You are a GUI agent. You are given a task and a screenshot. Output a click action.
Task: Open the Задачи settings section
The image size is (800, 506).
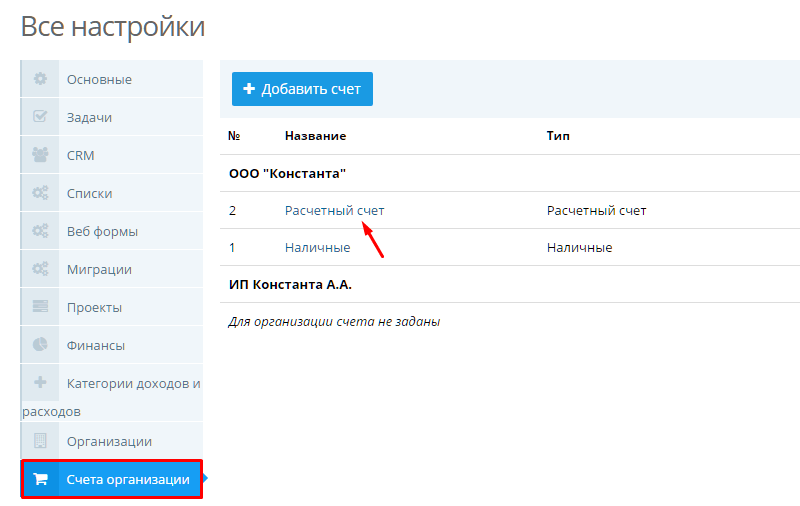tap(89, 117)
